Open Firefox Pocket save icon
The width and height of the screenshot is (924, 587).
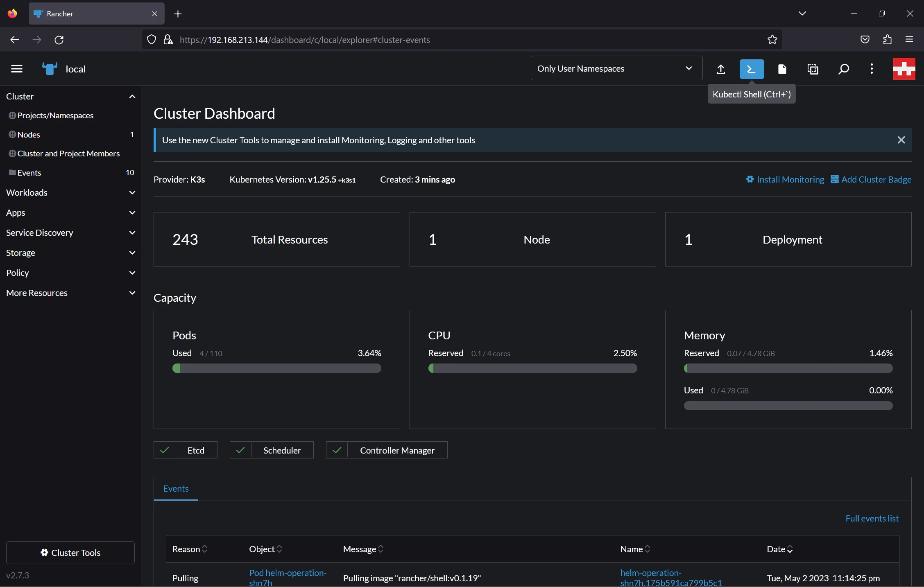point(865,40)
